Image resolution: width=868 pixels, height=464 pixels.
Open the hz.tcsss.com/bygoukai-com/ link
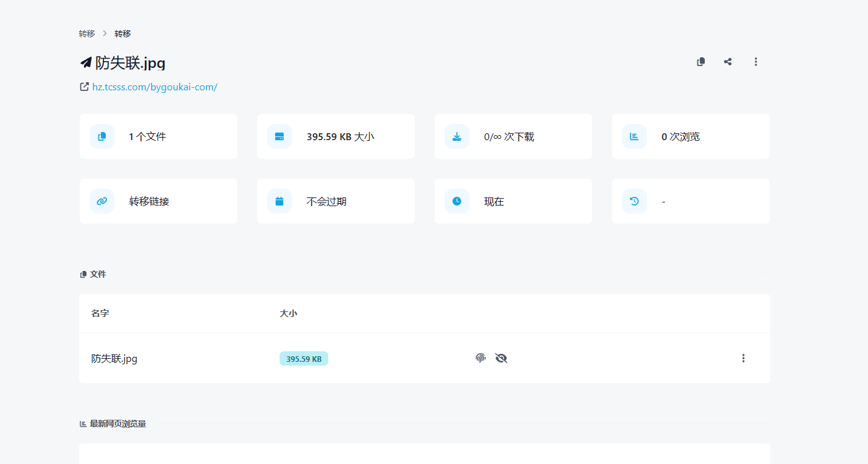click(154, 87)
